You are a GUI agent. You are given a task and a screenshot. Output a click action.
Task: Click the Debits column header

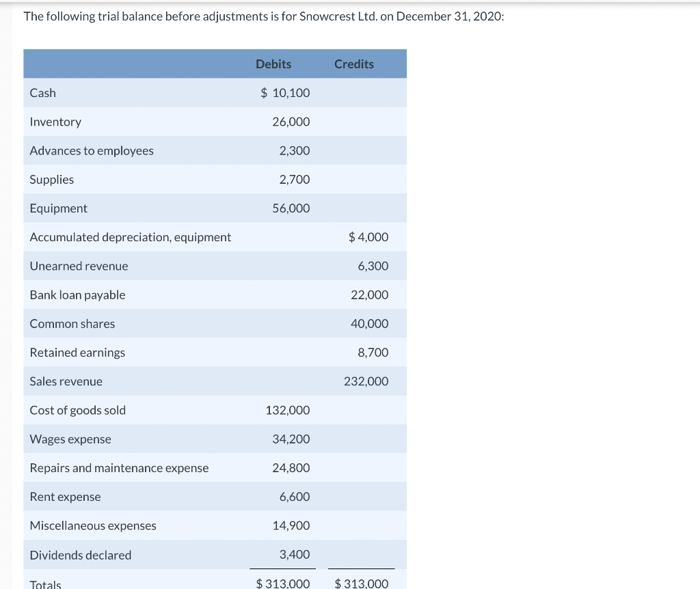pyautogui.click(x=273, y=64)
